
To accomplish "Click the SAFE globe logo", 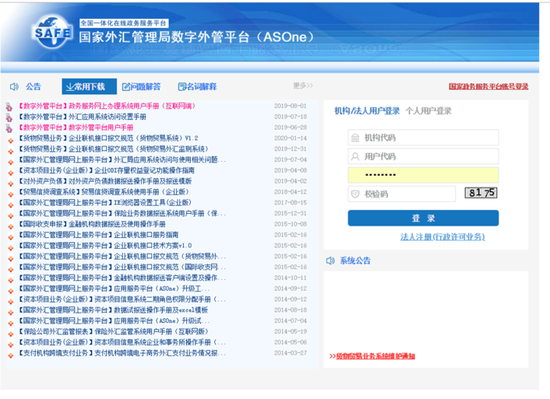I will click(x=53, y=32).
